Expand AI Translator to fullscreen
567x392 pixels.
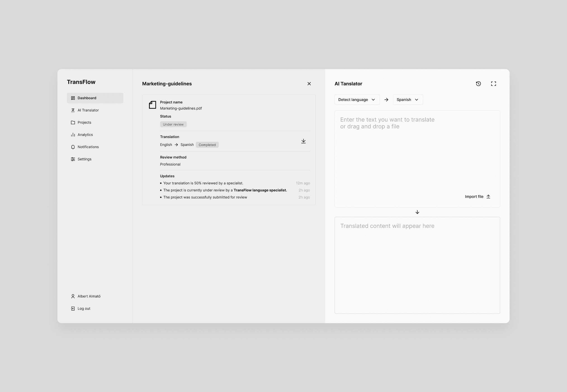(493, 84)
